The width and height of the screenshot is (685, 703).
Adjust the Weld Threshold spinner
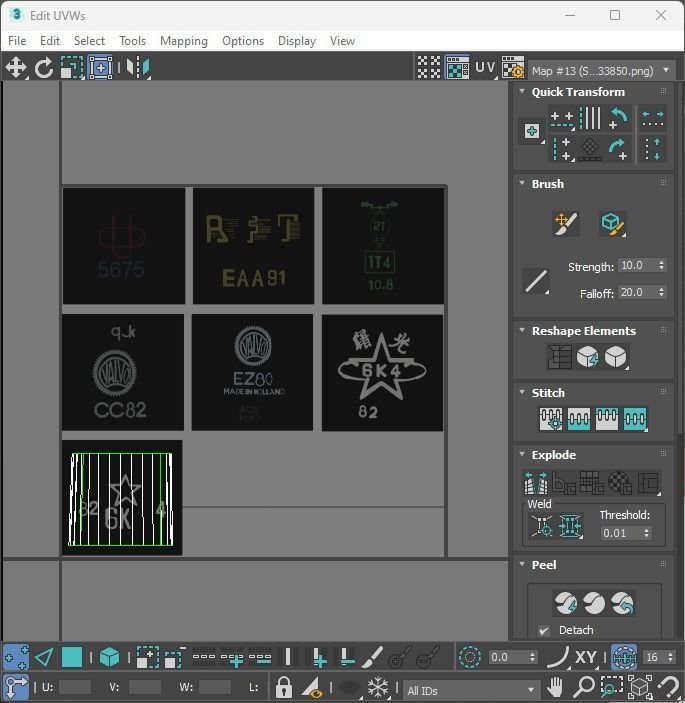646,533
